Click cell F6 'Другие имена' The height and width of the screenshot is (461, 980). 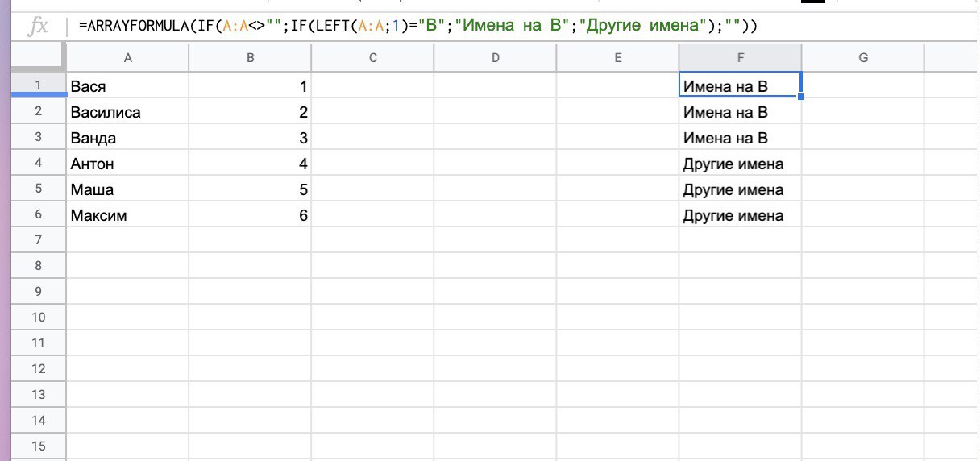click(740, 214)
